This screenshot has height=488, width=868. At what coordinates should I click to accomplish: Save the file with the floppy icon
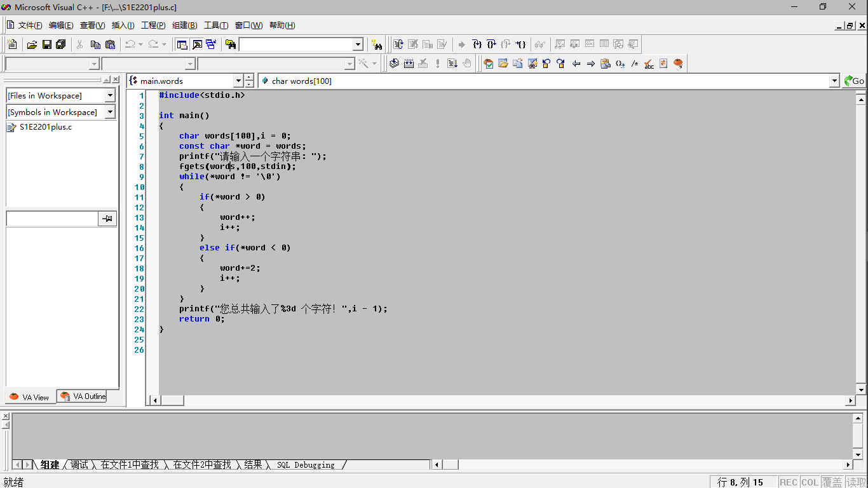pyautogui.click(x=46, y=44)
